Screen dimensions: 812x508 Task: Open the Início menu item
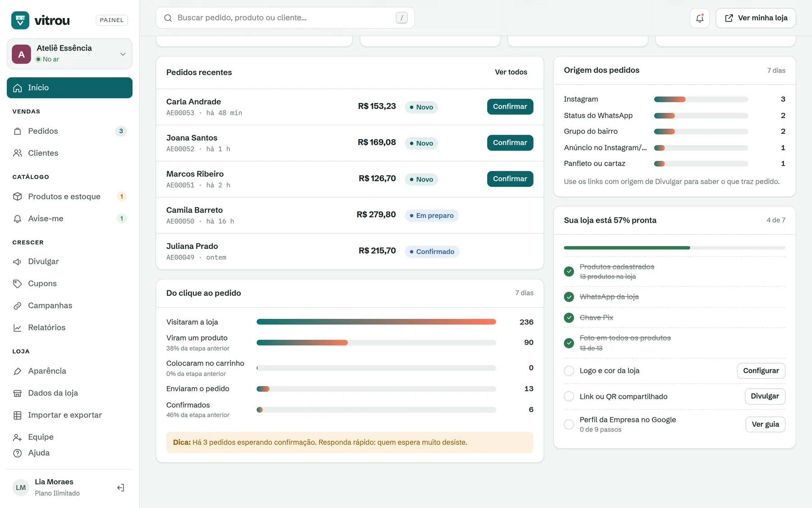(x=69, y=88)
